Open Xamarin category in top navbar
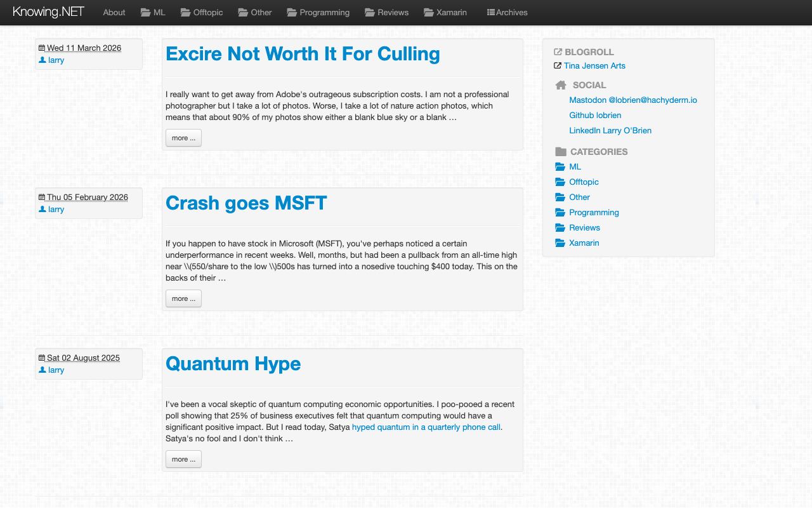812x508 pixels. [x=445, y=12]
